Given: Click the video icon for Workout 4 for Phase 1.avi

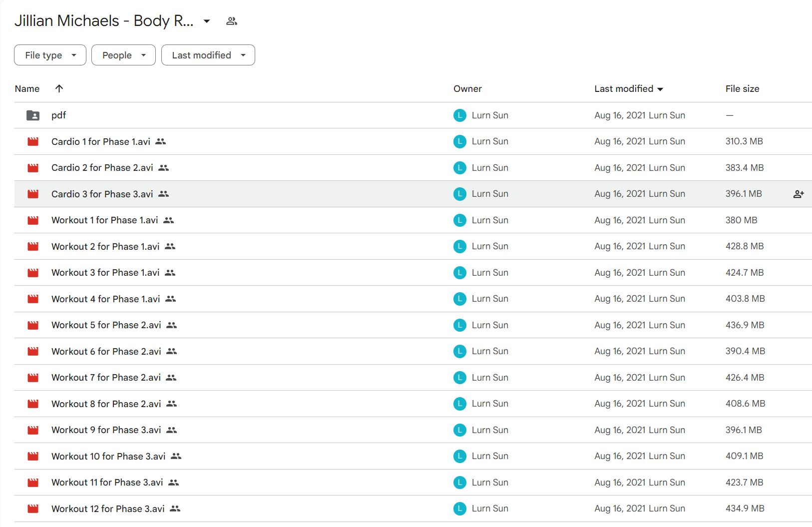Looking at the screenshot, I should pyautogui.click(x=33, y=299).
